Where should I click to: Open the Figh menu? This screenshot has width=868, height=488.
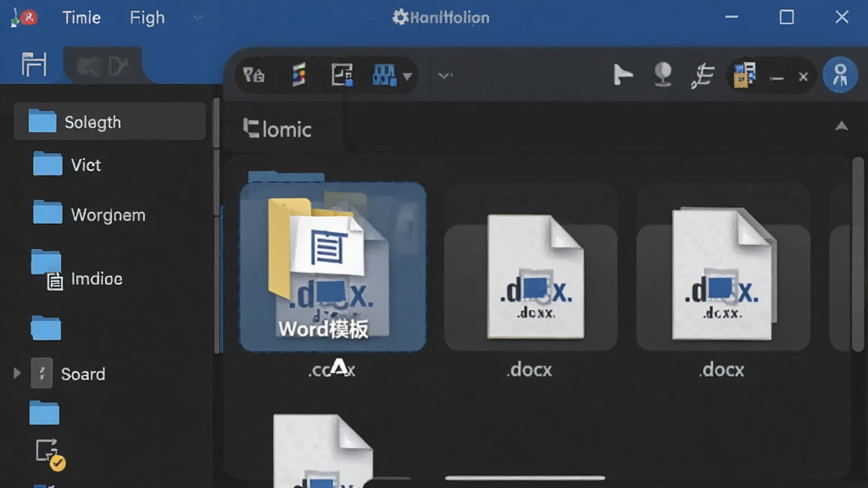click(x=147, y=18)
